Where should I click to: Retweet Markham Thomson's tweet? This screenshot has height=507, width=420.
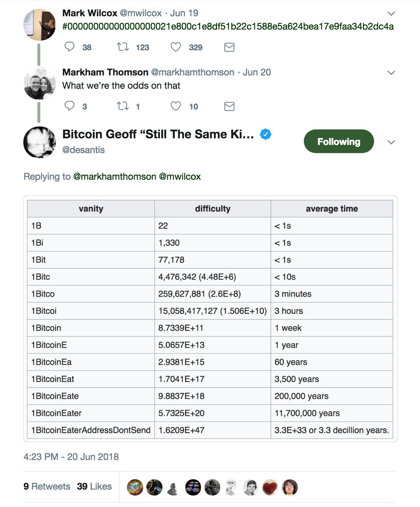[x=122, y=106]
